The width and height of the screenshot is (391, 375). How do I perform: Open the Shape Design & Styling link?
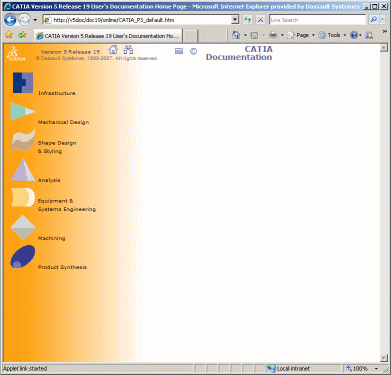57,147
